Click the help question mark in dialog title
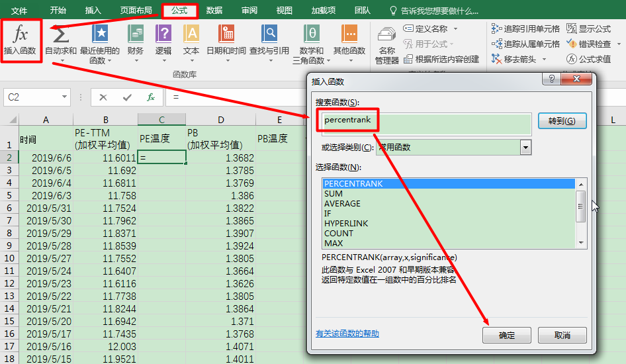Screen dimensions: 626x364 (552, 79)
